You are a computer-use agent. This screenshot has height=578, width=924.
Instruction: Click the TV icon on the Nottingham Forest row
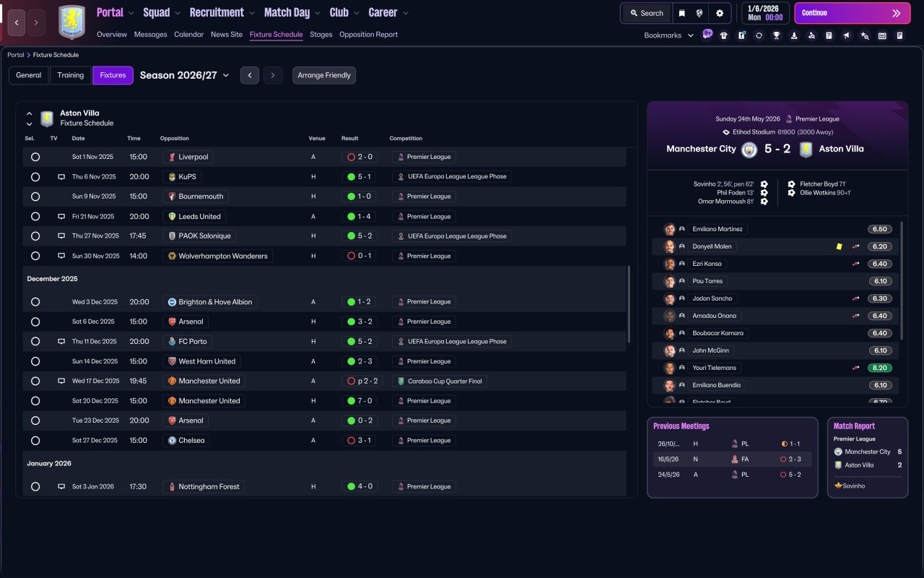(x=61, y=487)
